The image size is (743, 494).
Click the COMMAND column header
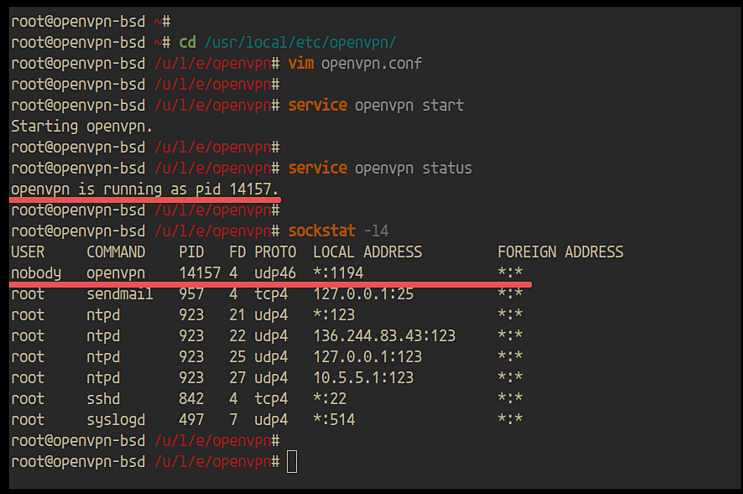[x=116, y=252]
